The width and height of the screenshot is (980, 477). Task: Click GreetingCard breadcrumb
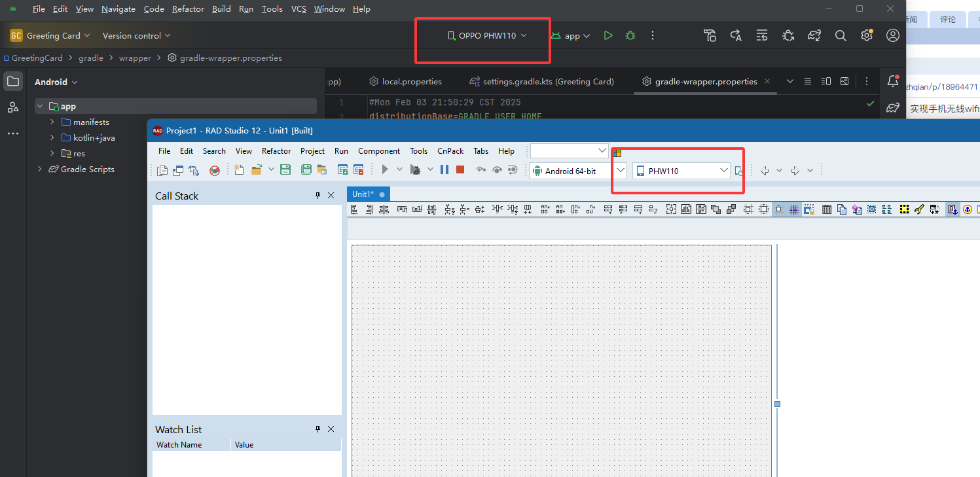click(37, 58)
